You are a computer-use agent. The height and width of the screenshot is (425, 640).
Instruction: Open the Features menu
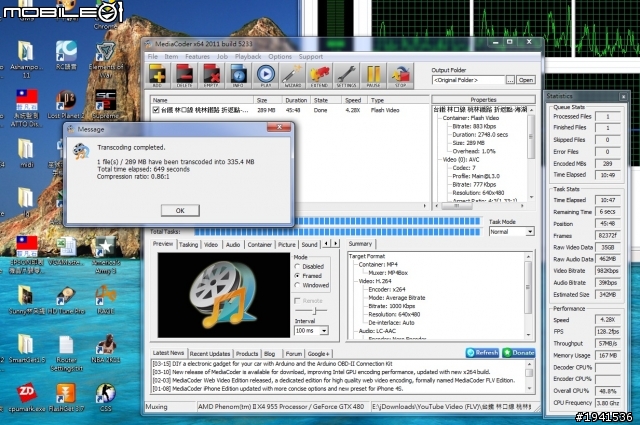click(197, 56)
